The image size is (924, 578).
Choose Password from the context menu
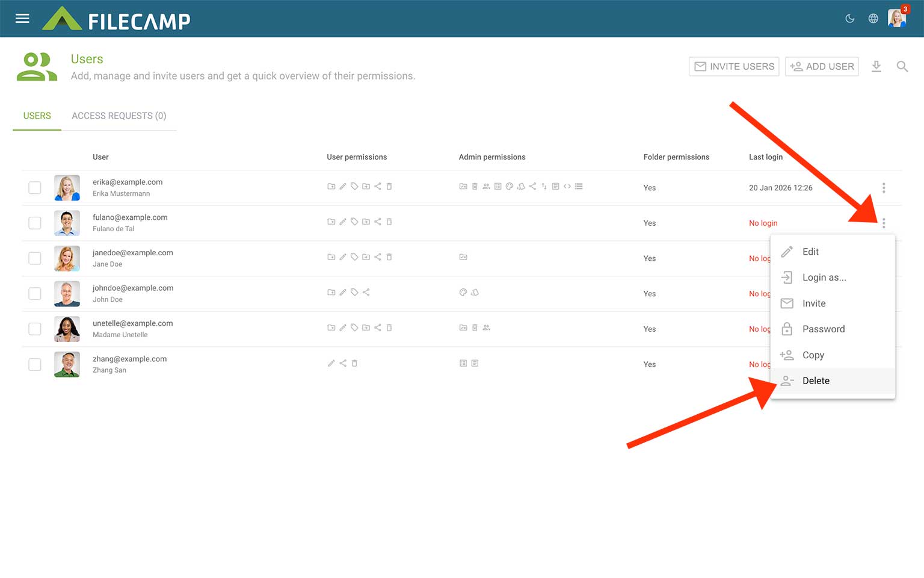(x=823, y=329)
